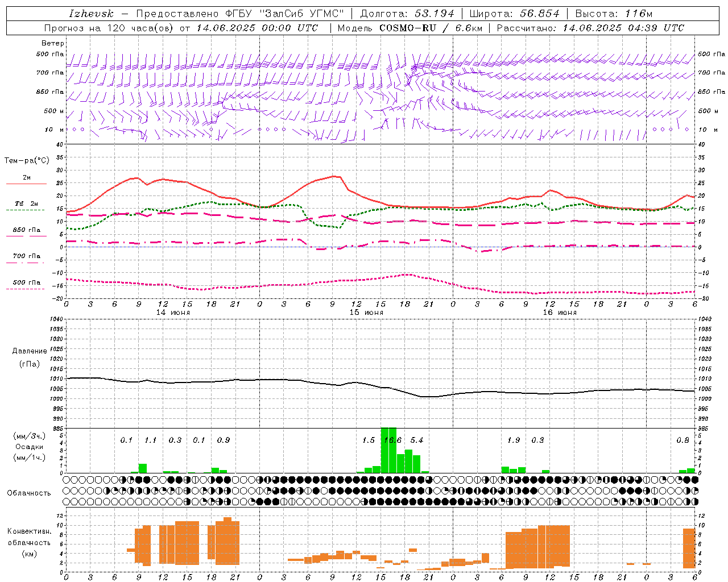Click the 1.1 precipitation amount value

point(151,440)
